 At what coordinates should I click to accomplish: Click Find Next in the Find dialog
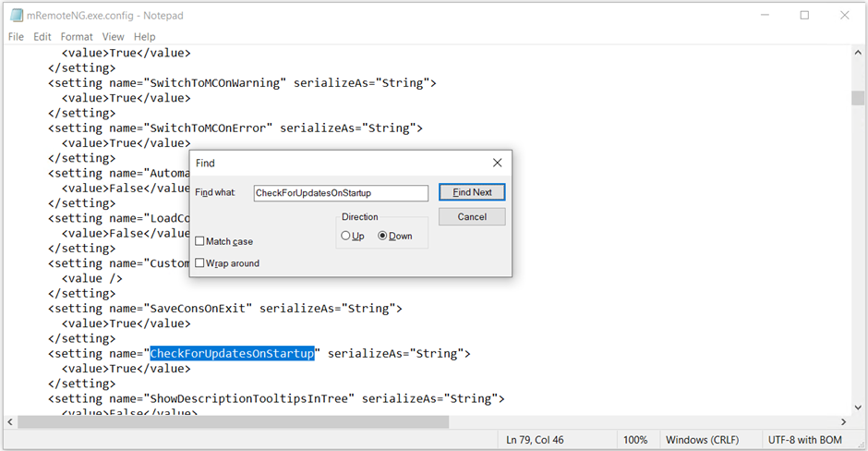click(472, 192)
